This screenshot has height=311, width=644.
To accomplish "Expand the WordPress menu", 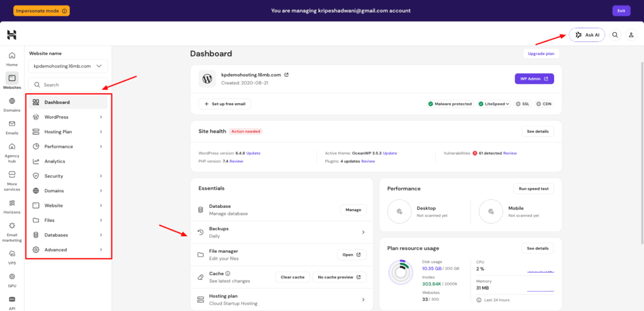I will pos(68,117).
